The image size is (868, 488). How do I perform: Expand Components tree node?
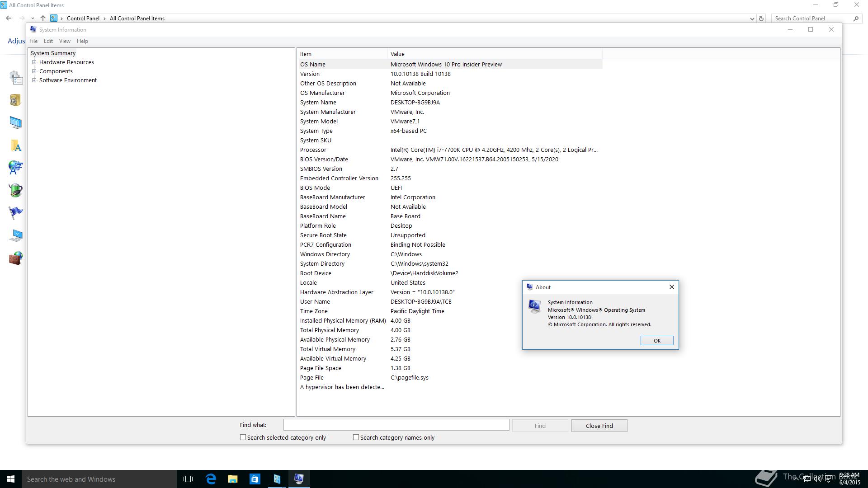coord(34,71)
